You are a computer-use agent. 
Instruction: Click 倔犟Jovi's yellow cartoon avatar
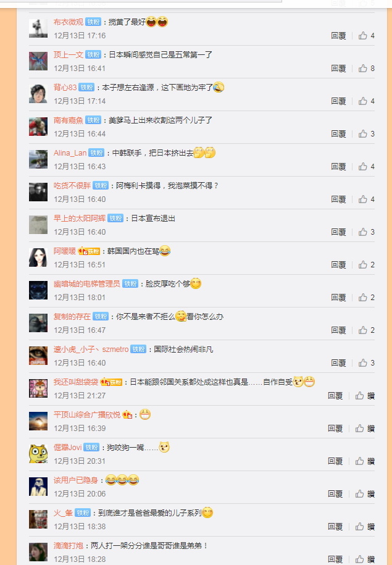point(38,454)
